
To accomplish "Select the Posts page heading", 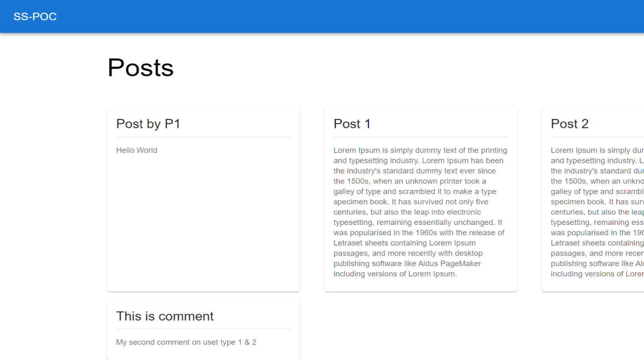I will point(140,68).
